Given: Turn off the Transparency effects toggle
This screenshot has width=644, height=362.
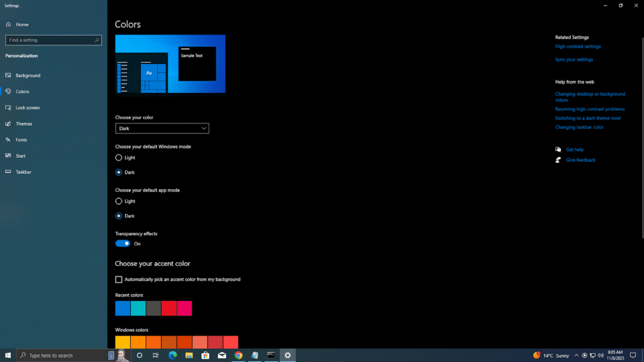Looking at the screenshot, I should tap(123, 243).
